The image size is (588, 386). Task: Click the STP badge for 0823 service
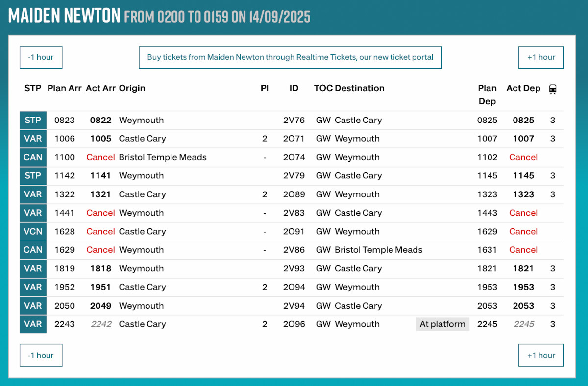coord(33,121)
